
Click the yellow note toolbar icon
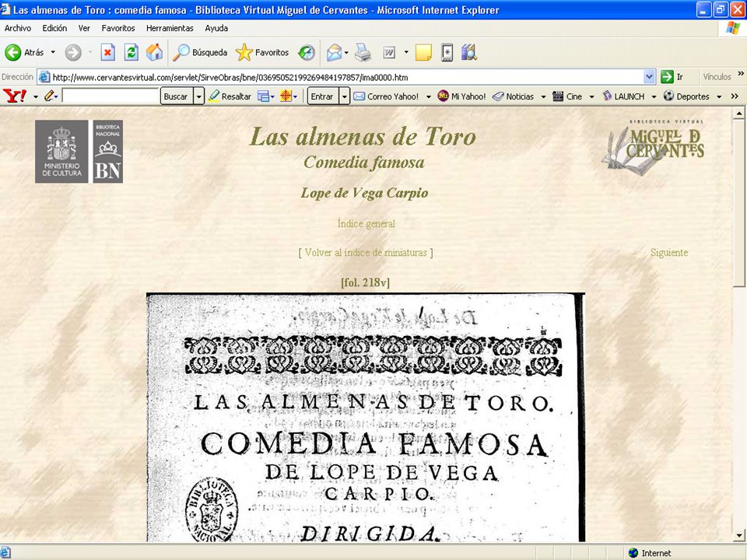(x=423, y=52)
